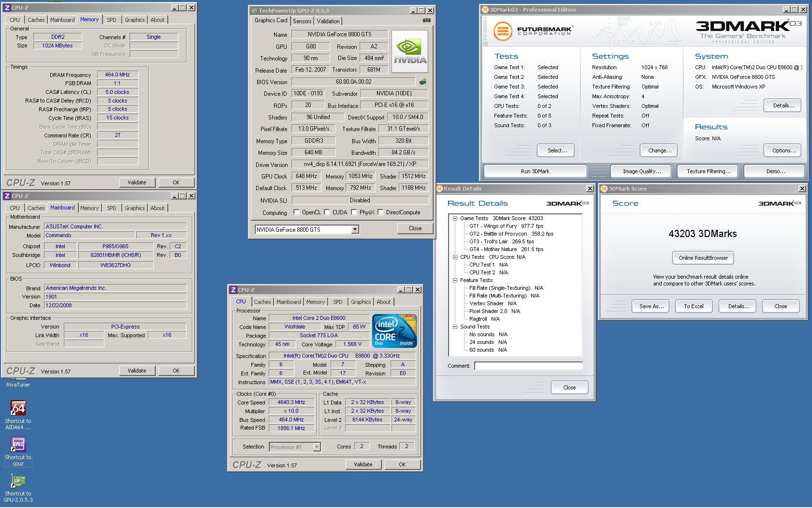Click Validate in CPU-Z Mainboard window

[137, 371]
